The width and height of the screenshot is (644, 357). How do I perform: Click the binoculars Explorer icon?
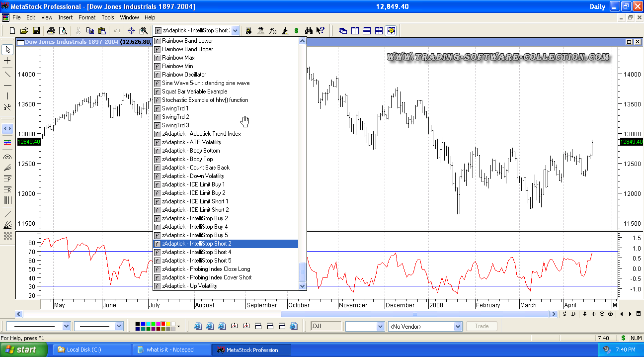[309, 31]
